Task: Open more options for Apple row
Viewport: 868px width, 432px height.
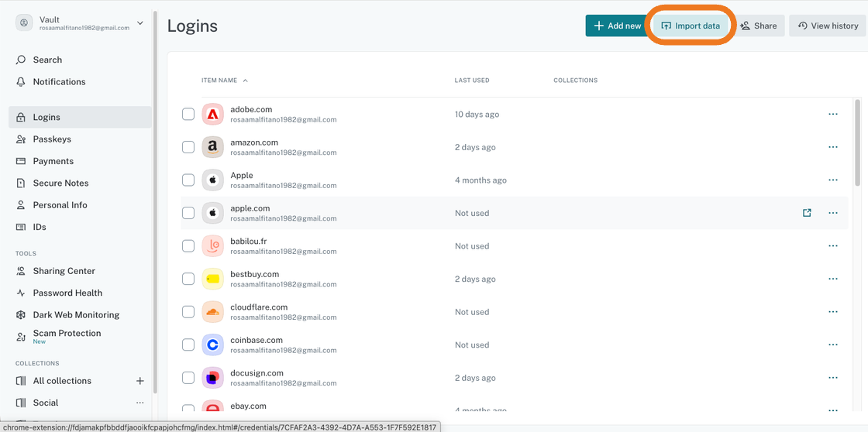Action: click(x=833, y=180)
